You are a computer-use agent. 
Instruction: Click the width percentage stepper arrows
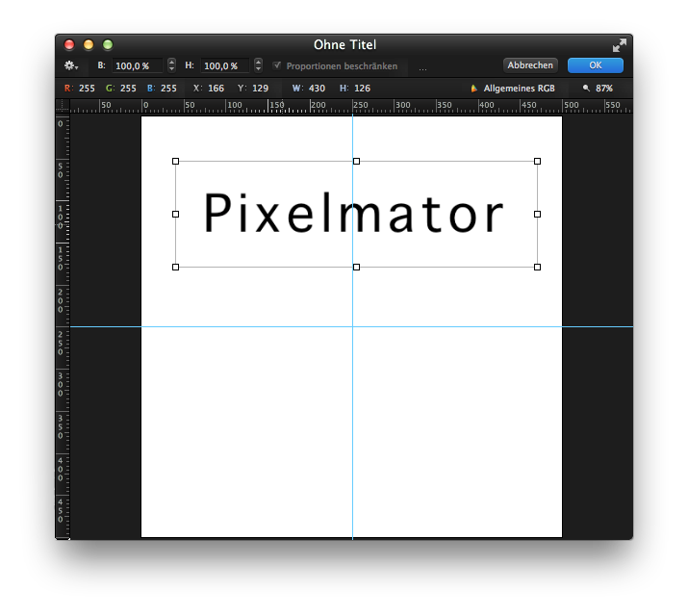tap(171, 65)
